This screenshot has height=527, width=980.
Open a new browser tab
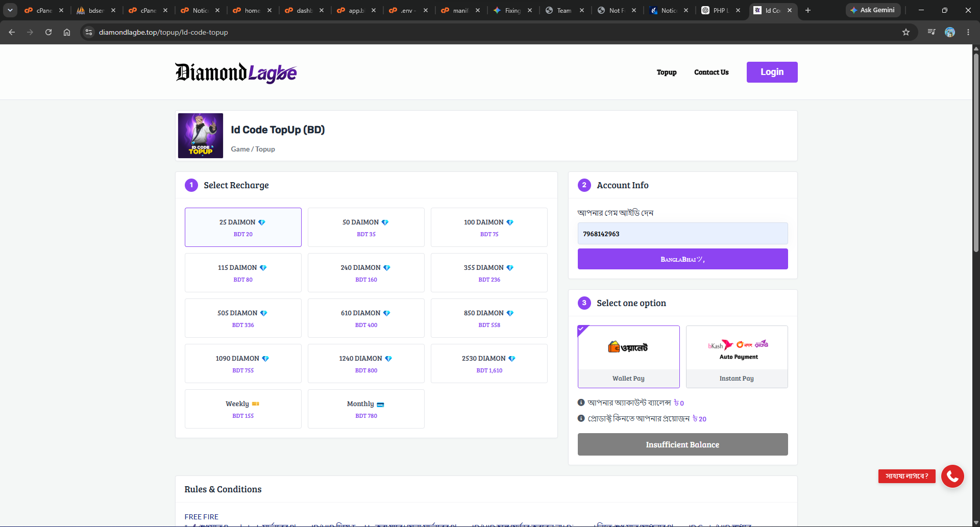click(808, 10)
